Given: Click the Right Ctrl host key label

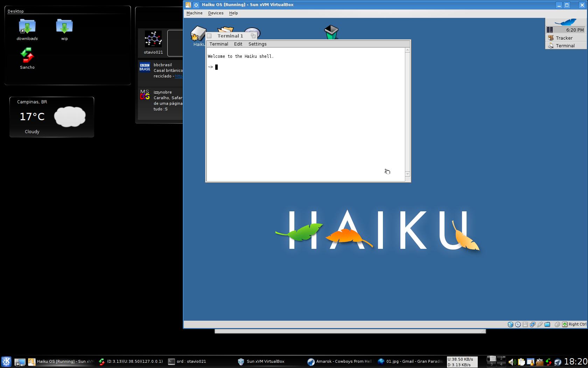Looking at the screenshot, I should (x=577, y=325).
